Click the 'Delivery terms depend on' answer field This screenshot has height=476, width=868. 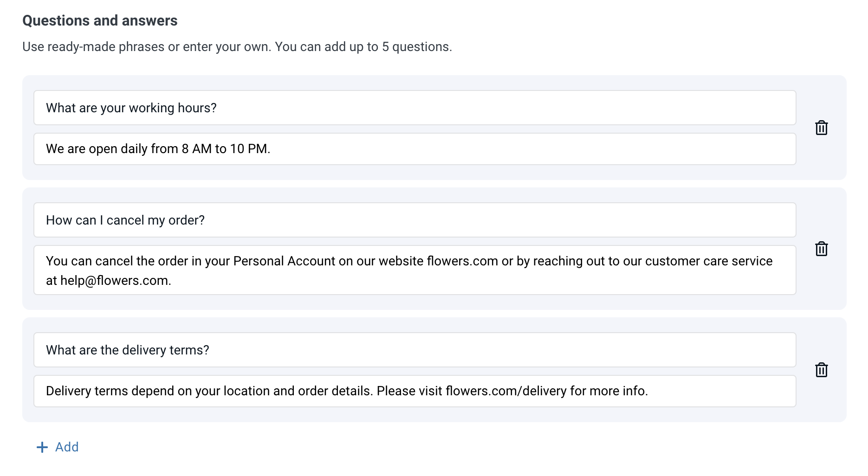415,391
